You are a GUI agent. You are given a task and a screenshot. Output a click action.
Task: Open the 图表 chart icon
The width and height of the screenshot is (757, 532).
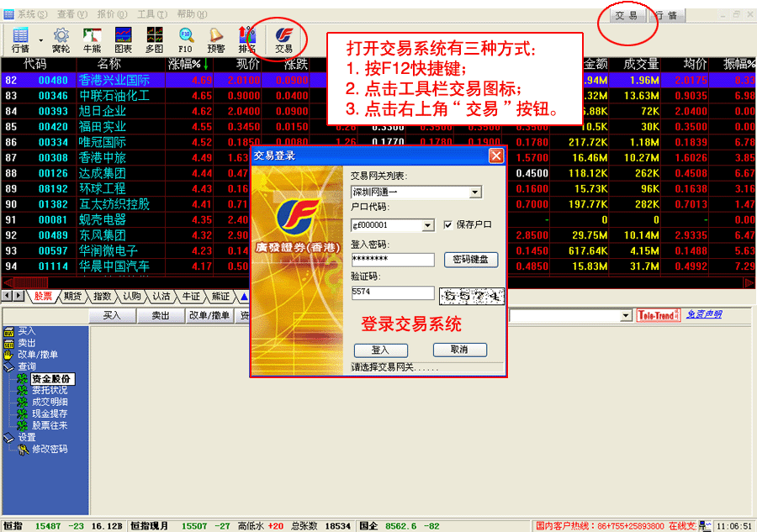click(x=123, y=39)
